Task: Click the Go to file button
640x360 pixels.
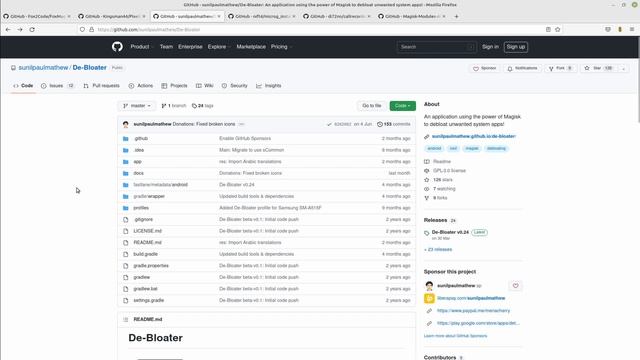Action: pyautogui.click(x=371, y=106)
